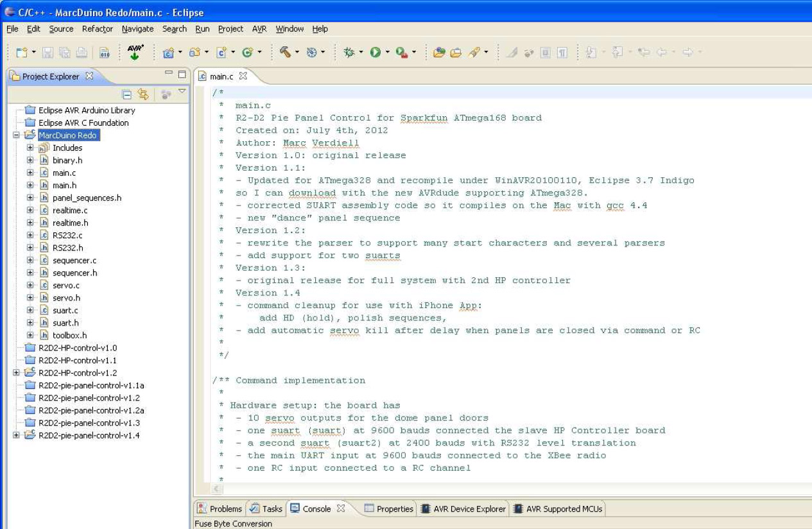The image size is (812, 529).
Task: Select suart.c in the project tree
Action: [x=64, y=310]
